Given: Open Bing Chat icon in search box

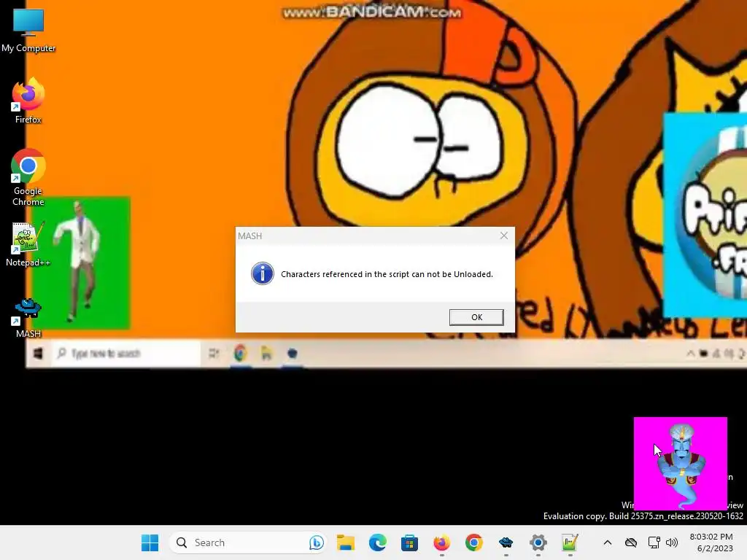Looking at the screenshot, I should [316, 542].
